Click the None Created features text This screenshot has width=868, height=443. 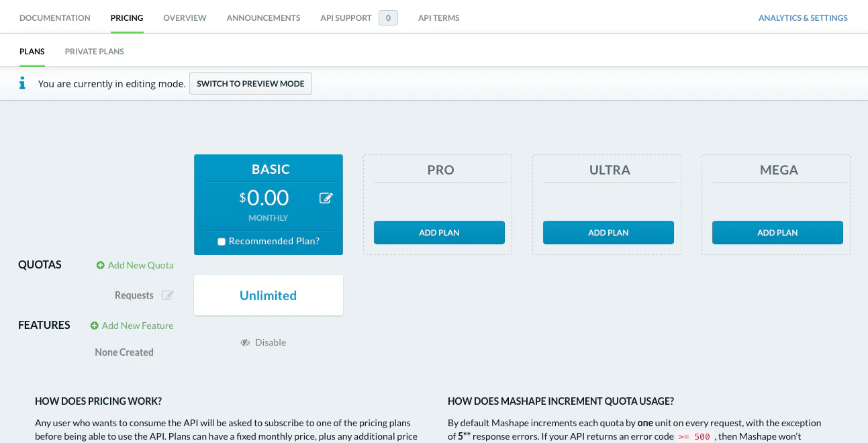point(124,352)
